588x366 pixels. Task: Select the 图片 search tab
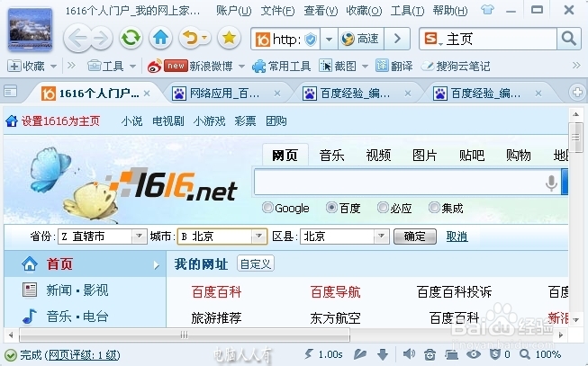424,155
